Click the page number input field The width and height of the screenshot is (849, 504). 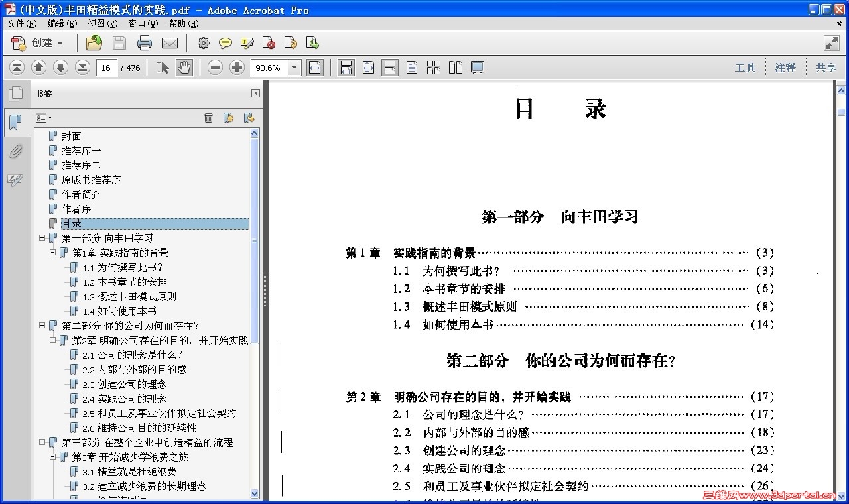[x=107, y=68]
